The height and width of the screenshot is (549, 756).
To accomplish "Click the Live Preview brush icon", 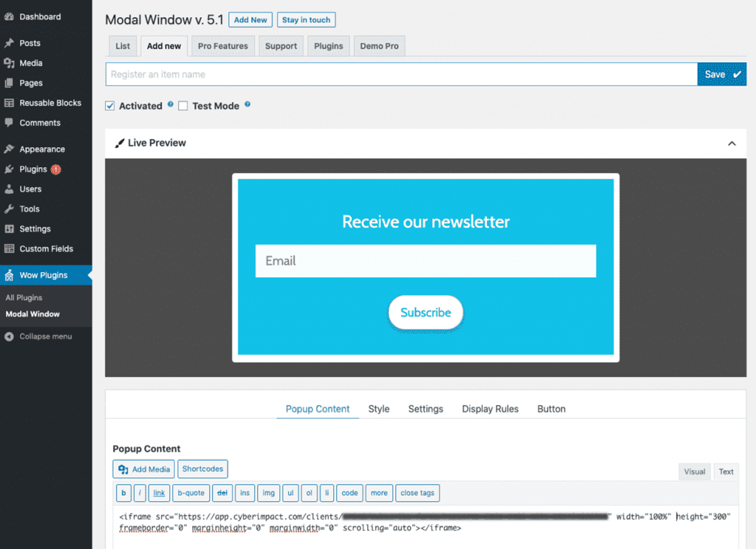I will tap(120, 143).
